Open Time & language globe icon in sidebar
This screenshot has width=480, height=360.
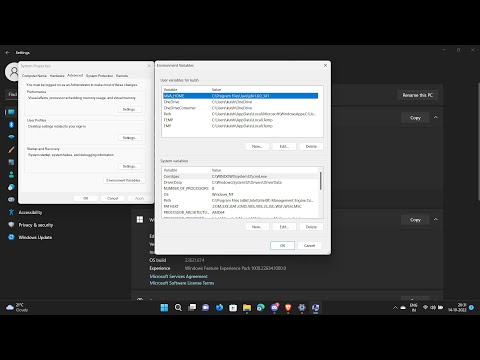11,187
